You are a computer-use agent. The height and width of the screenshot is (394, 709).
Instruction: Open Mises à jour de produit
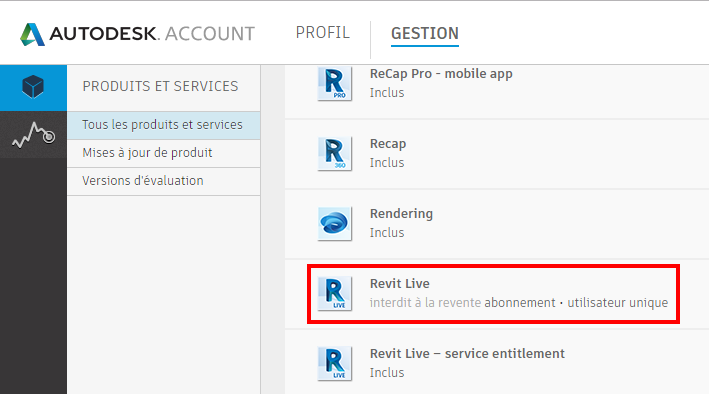point(163,153)
